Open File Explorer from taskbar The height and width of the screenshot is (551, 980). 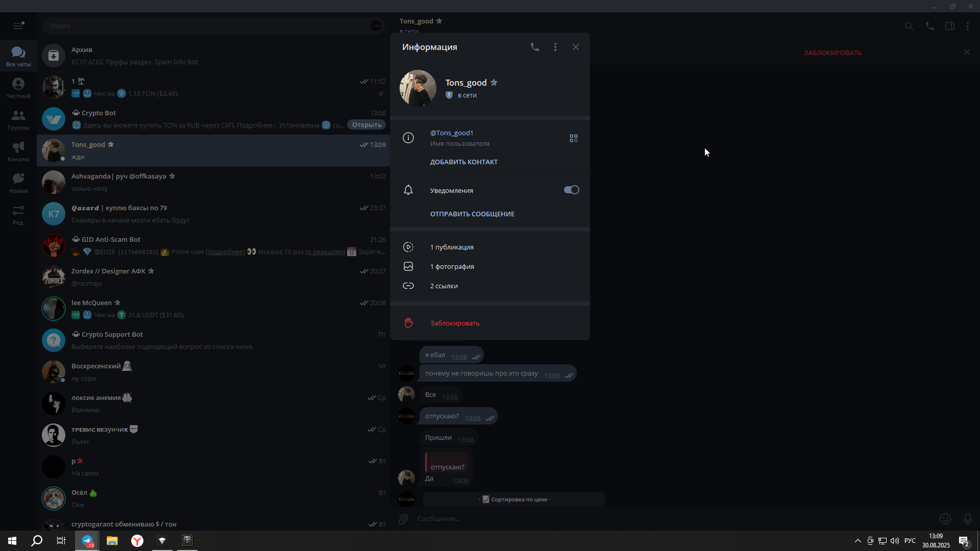coord(112,541)
